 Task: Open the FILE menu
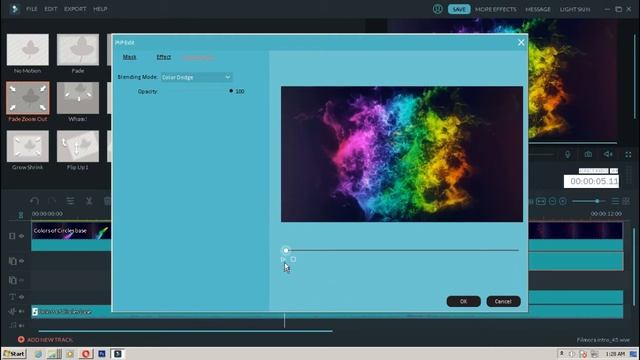(x=31, y=9)
